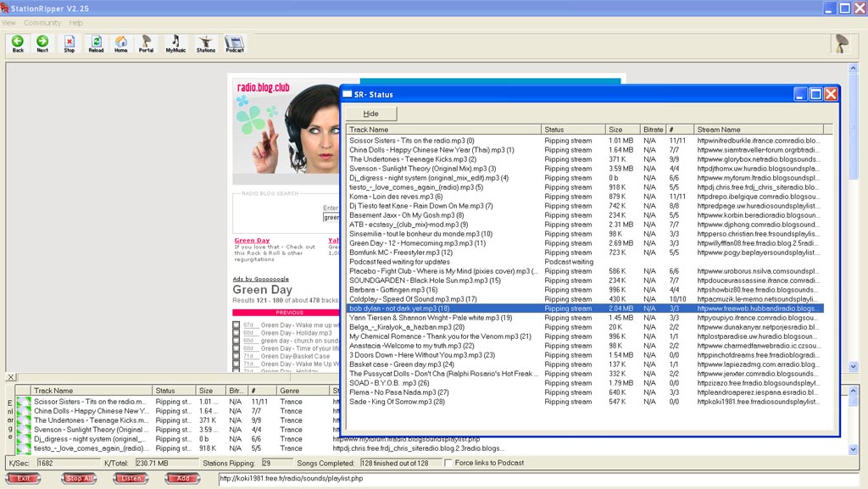This screenshot has height=489, width=868.
Task: Select Yann Tiersen & Shannon Wright row
Action: [x=585, y=318]
